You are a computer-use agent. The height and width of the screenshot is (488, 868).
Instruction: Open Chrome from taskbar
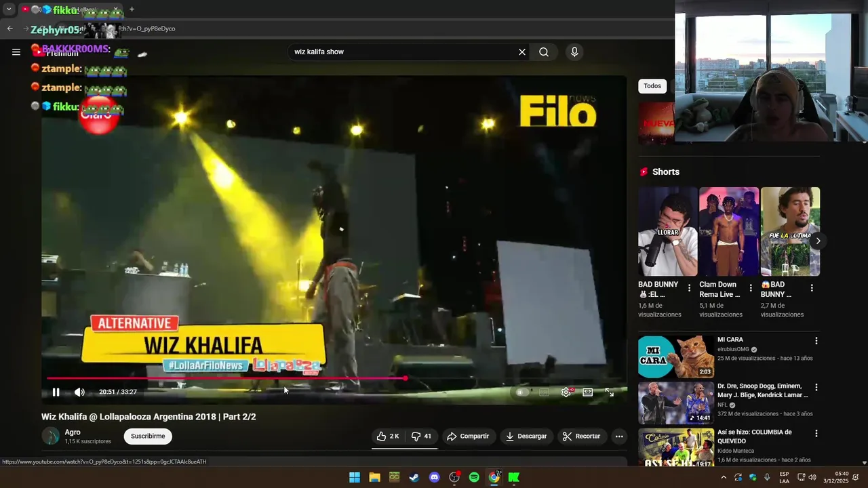point(494,477)
